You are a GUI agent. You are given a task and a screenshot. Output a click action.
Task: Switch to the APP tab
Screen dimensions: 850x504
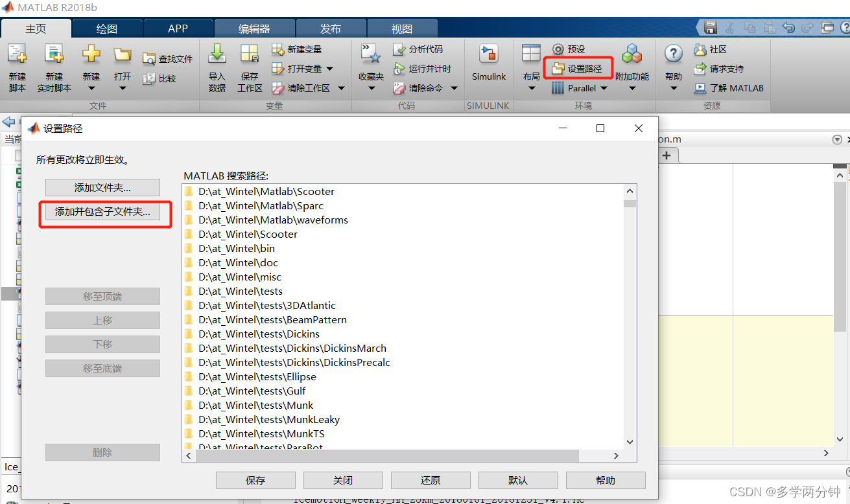tap(178, 29)
